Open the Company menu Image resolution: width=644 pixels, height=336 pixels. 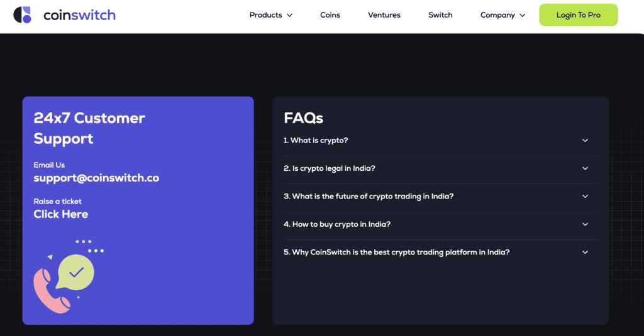(x=502, y=15)
